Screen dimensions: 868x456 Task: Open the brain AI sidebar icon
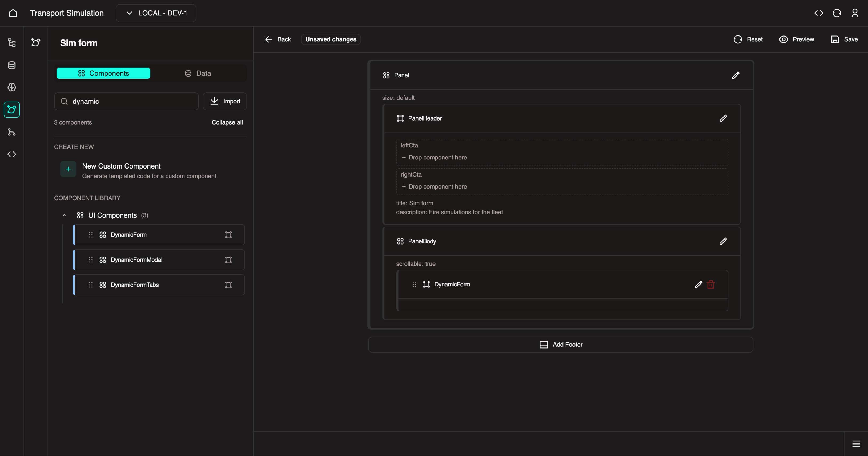(x=12, y=87)
